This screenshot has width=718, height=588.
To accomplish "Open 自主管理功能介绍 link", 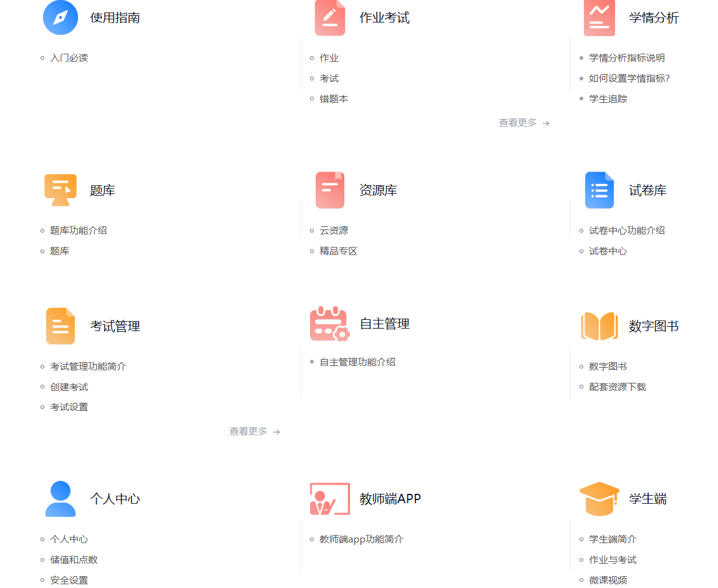I will tap(357, 362).
